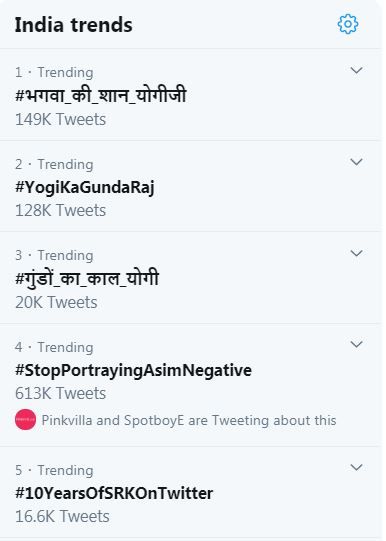The image size is (386, 541).
Task: Expand options for trend number 1
Action: tap(356, 70)
